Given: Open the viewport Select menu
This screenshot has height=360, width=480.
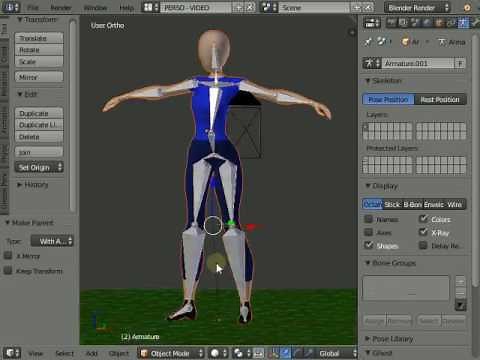Looking at the screenshot, I should [64, 353].
